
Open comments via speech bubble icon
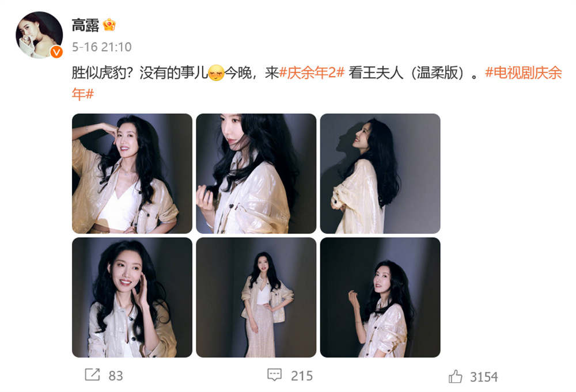274,375
